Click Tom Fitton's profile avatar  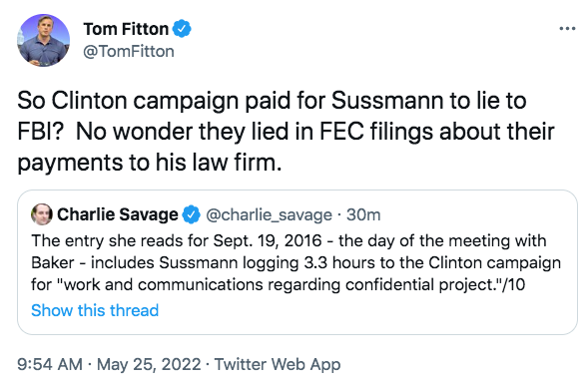click(43, 41)
